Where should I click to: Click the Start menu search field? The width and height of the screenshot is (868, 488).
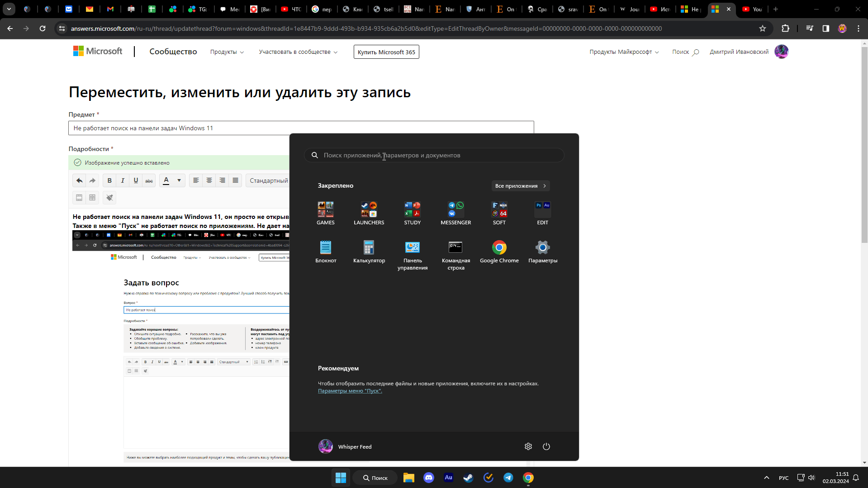point(434,155)
